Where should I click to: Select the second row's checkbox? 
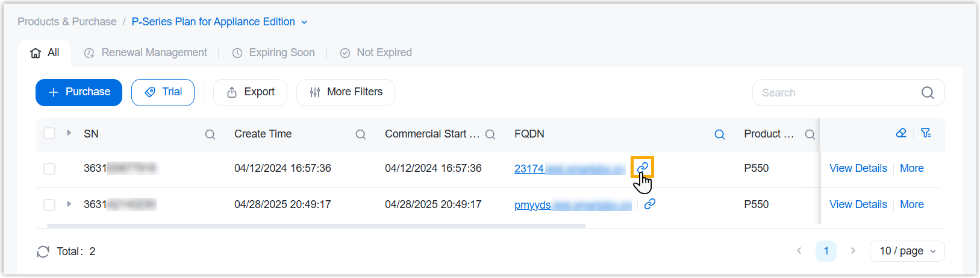pos(49,205)
